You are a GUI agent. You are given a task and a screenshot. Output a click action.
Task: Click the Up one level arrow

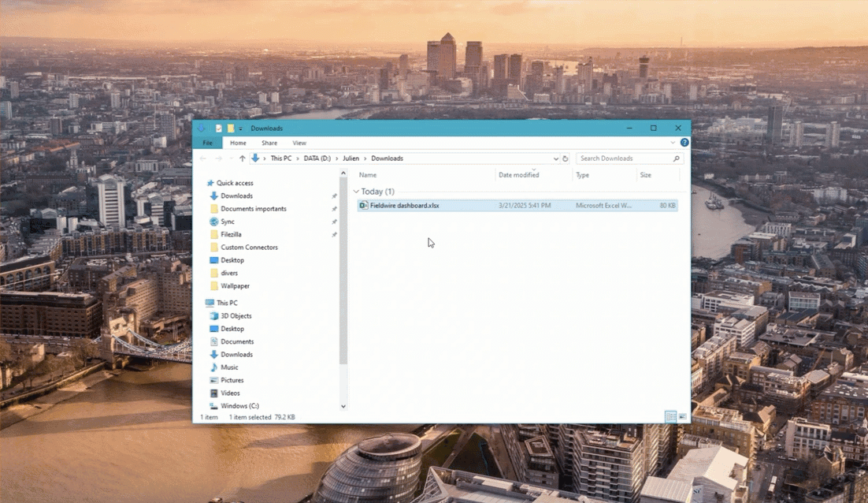[x=242, y=158]
